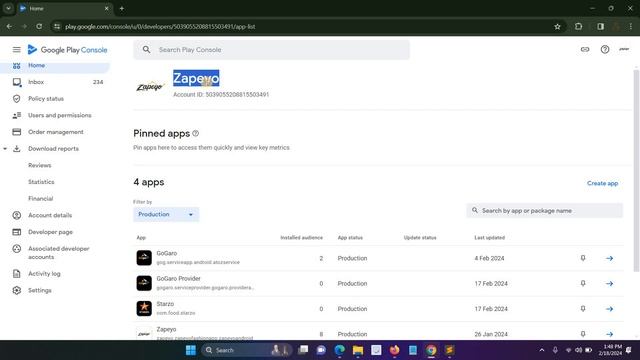Open Microsoft Edge from taskbar
The height and width of the screenshot is (360, 640).
[x=339, y=350]
